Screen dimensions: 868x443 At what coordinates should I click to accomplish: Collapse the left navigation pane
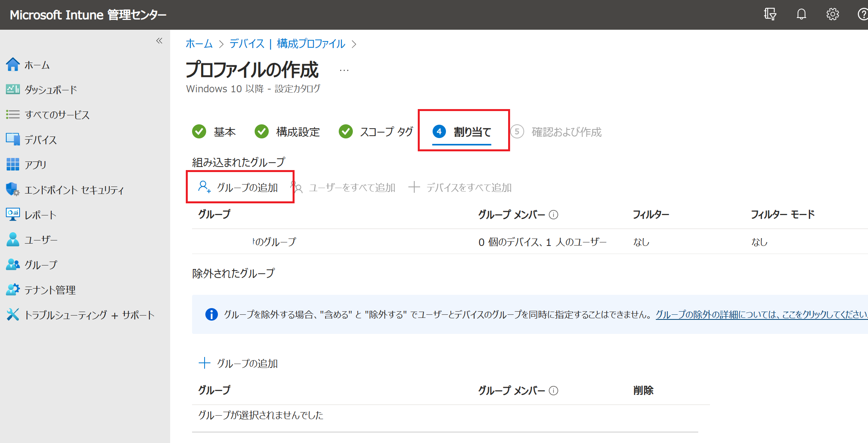[159, 41]
